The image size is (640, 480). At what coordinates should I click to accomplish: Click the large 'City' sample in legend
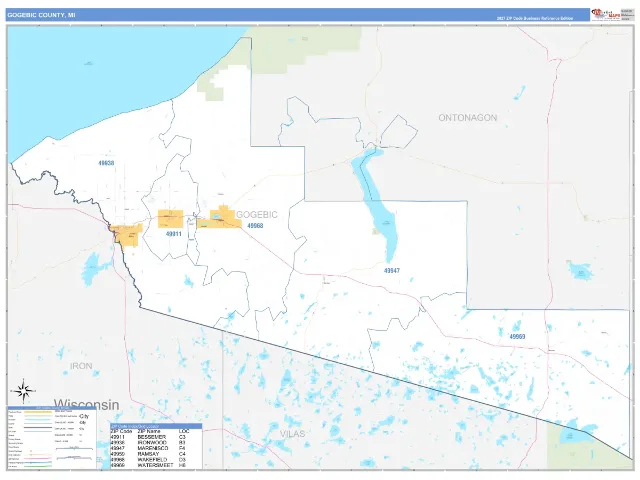[84, 416]
